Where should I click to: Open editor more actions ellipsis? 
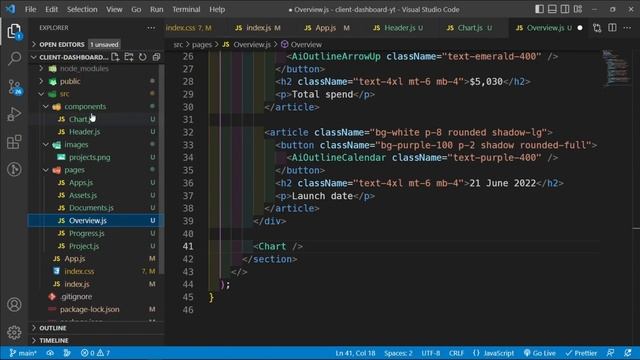pos(627,28)
